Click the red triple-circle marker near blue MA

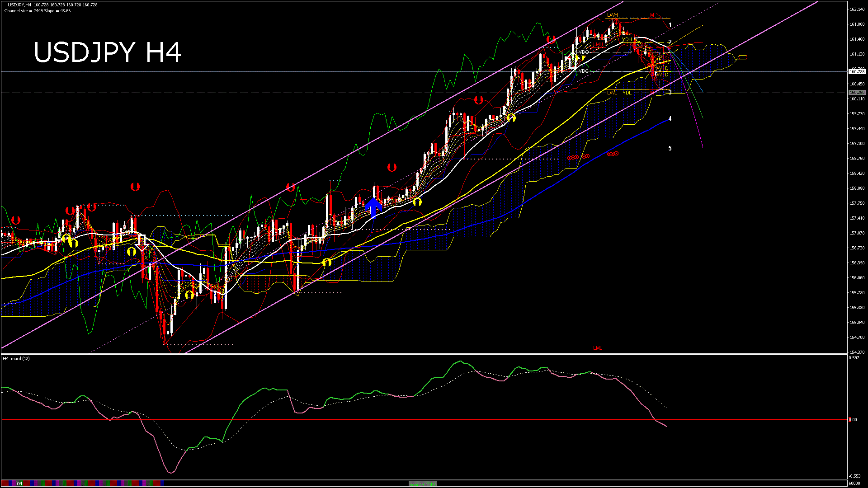coord(613,154)
